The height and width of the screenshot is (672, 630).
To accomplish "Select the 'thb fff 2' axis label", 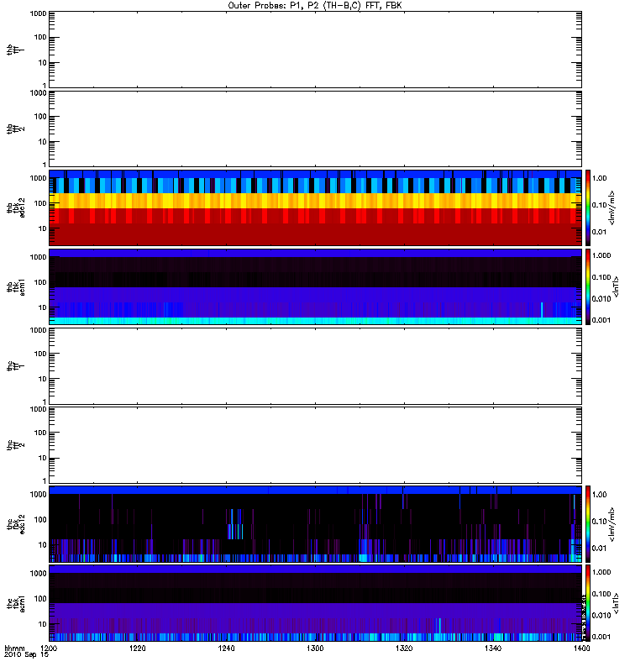I will (x=15, y=129).
